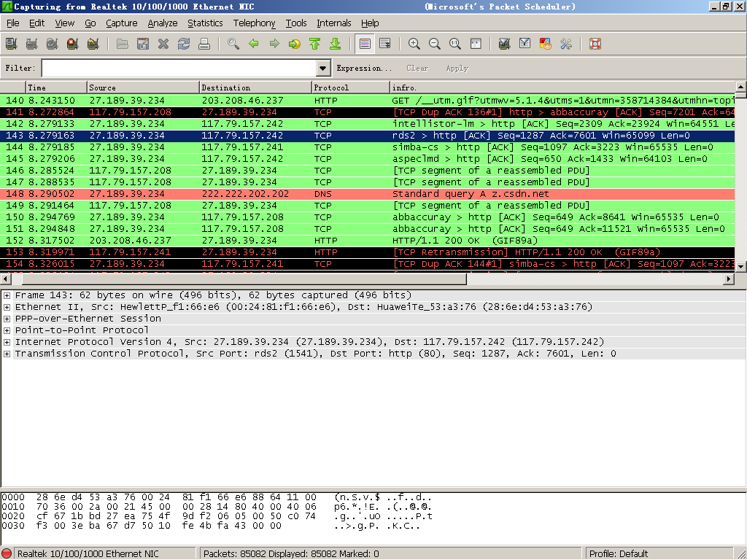Click packet list horizontal scrollbar right arrow

coord(729,279)
